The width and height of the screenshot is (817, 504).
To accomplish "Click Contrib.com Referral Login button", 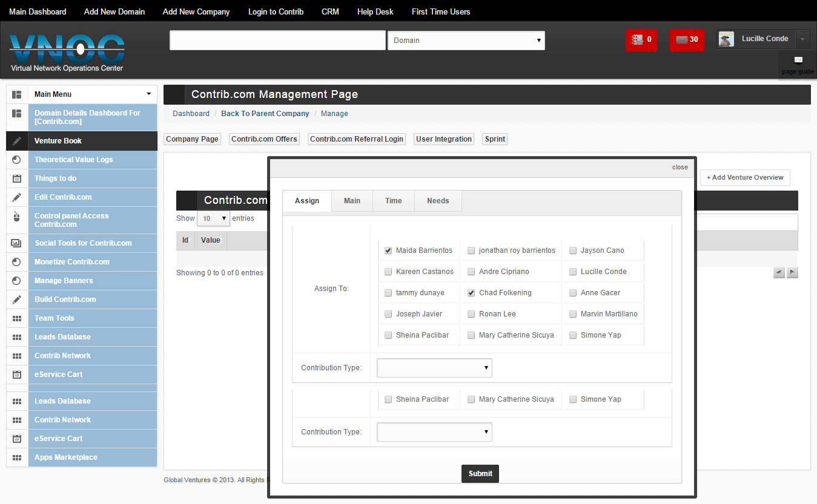I will (x=357, y=139).
